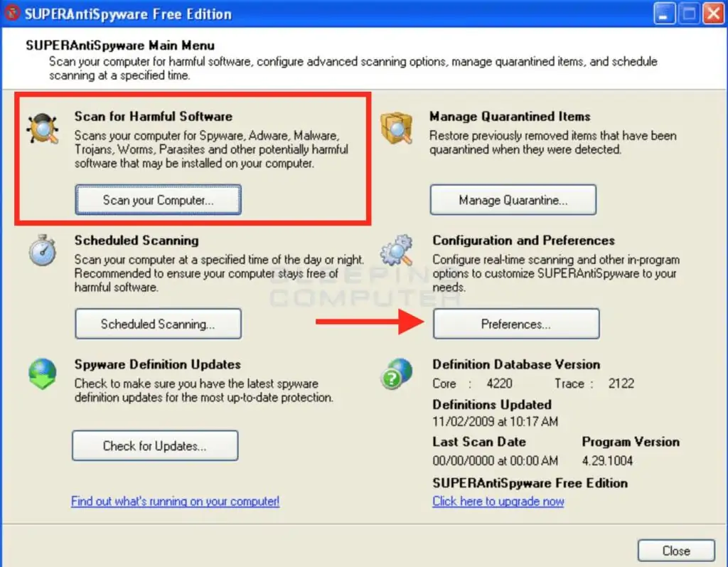Minimize the SUPERAntiSpyware window

tap(665, 14)
